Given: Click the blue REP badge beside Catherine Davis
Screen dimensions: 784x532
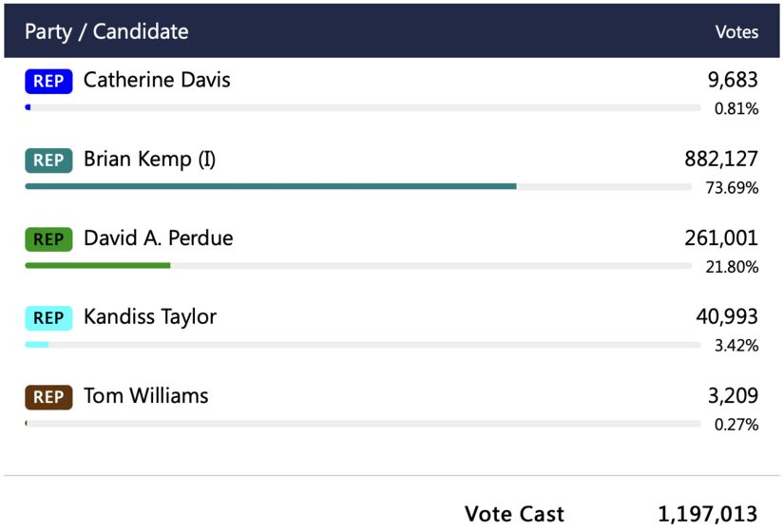Looking at the screenshot, I should coord(48,82).
